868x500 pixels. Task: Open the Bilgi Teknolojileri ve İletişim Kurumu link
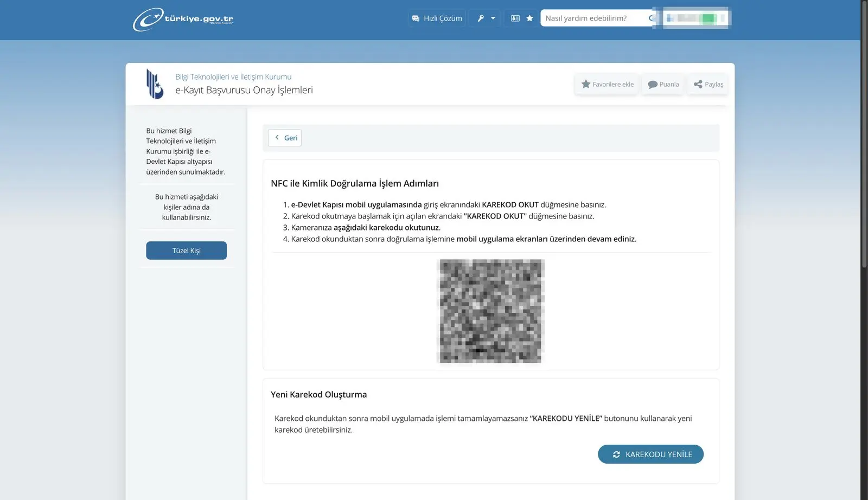(x=233, y=77)
